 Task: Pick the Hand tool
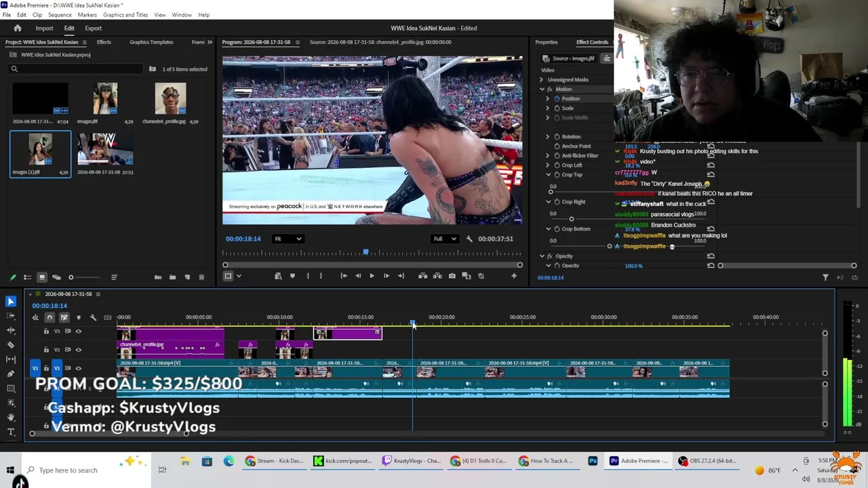click(11, 418)
